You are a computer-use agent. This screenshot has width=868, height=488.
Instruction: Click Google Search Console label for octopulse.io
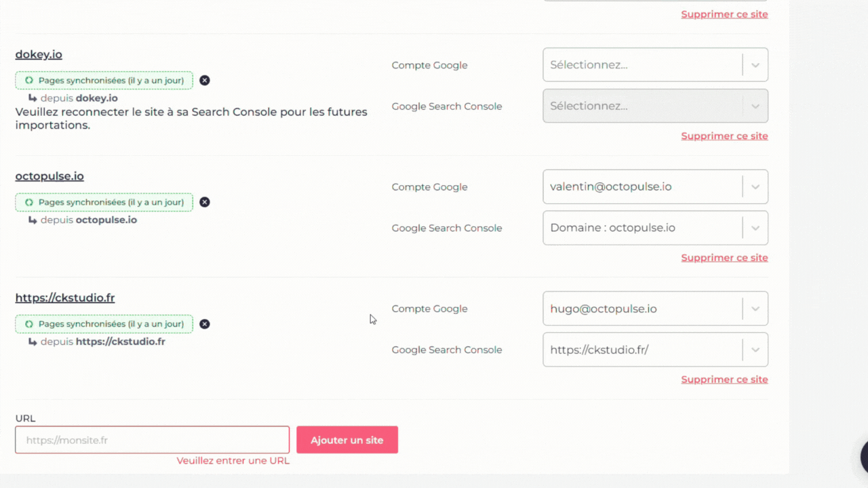point(447,228)
